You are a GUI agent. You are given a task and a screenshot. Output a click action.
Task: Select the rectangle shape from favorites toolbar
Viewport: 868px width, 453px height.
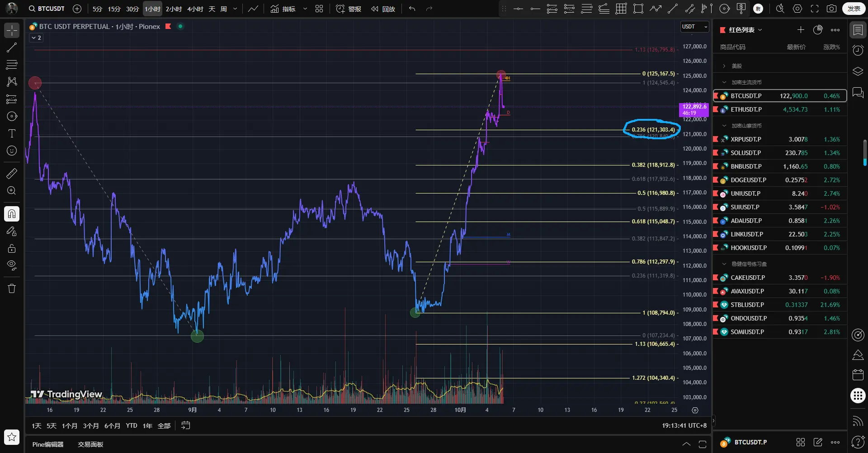(x=638, y=9)
